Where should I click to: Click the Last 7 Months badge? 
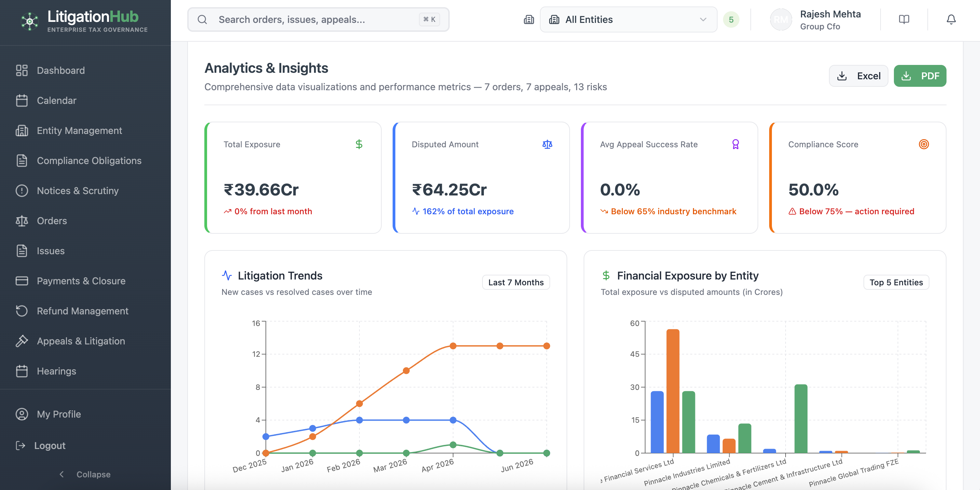tap(516, 282)
